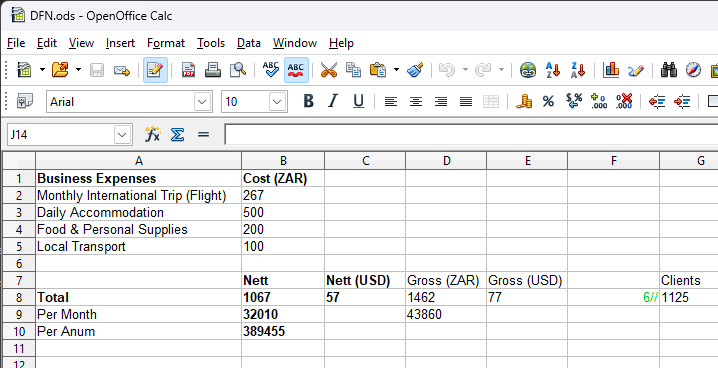Screen dimensions: 718x368
Task: Open the View menu
Action: (x=81, y=43)
